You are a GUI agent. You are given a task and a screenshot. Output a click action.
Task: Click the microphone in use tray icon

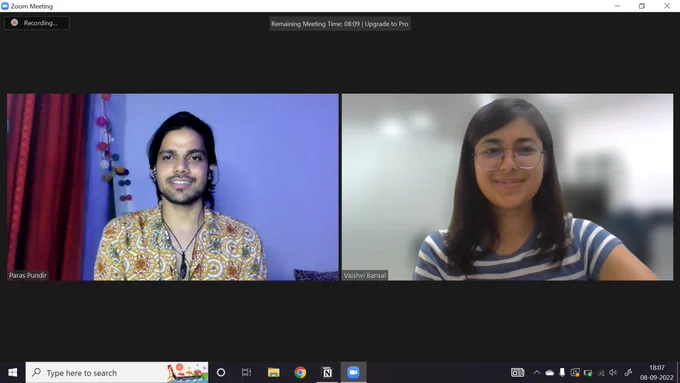coord(562,373)
